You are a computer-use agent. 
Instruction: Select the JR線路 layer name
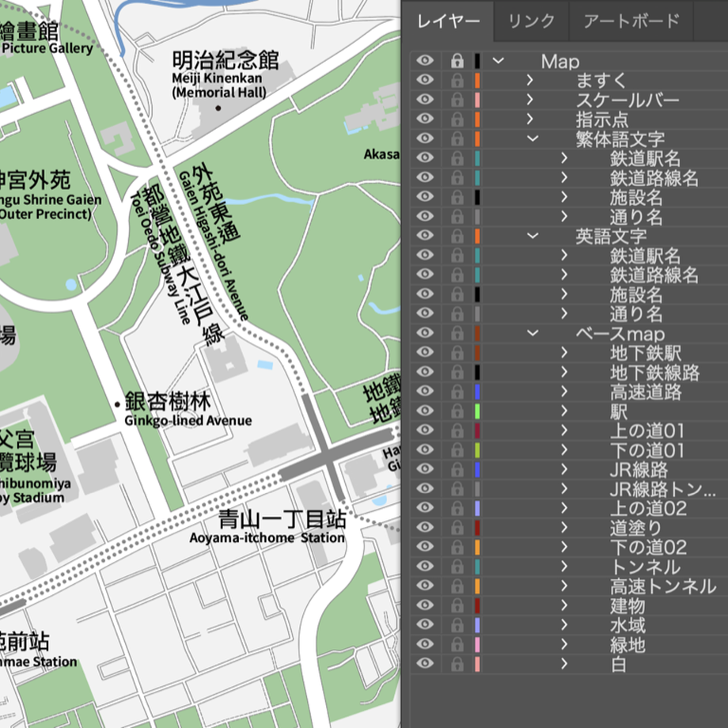click(x=639, y=470)
